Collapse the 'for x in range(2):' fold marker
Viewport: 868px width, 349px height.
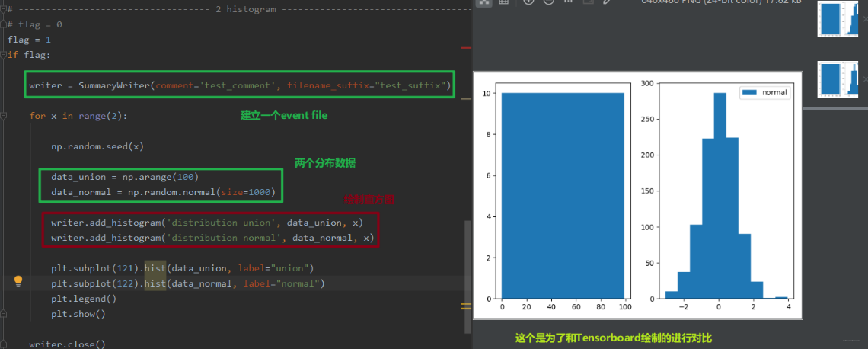(x=3, y=116)
